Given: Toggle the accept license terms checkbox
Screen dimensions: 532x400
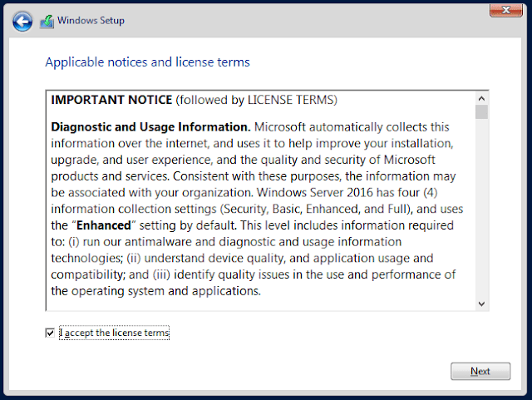Looking at the screenshot, I should tap(50, 333).
